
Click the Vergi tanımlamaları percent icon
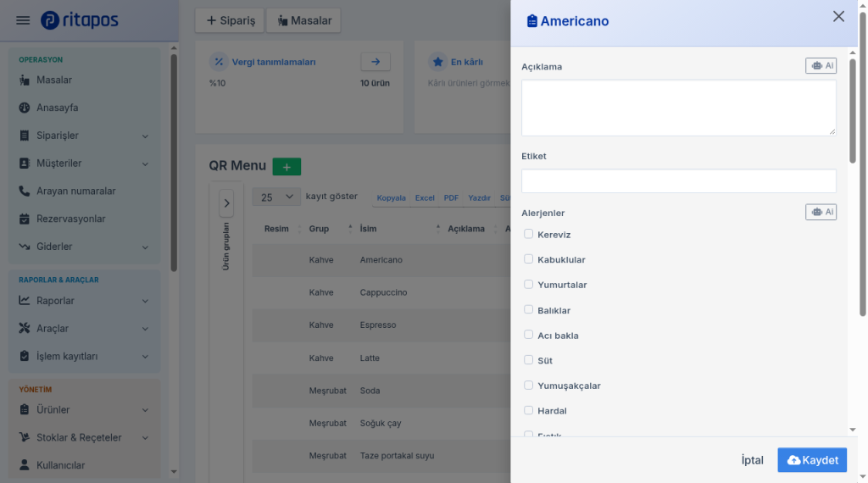(219, 62)
